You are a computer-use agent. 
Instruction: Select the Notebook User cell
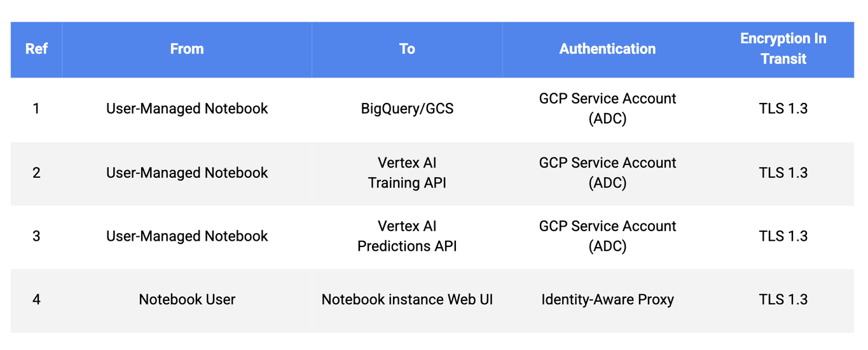[x=187, y=300]
